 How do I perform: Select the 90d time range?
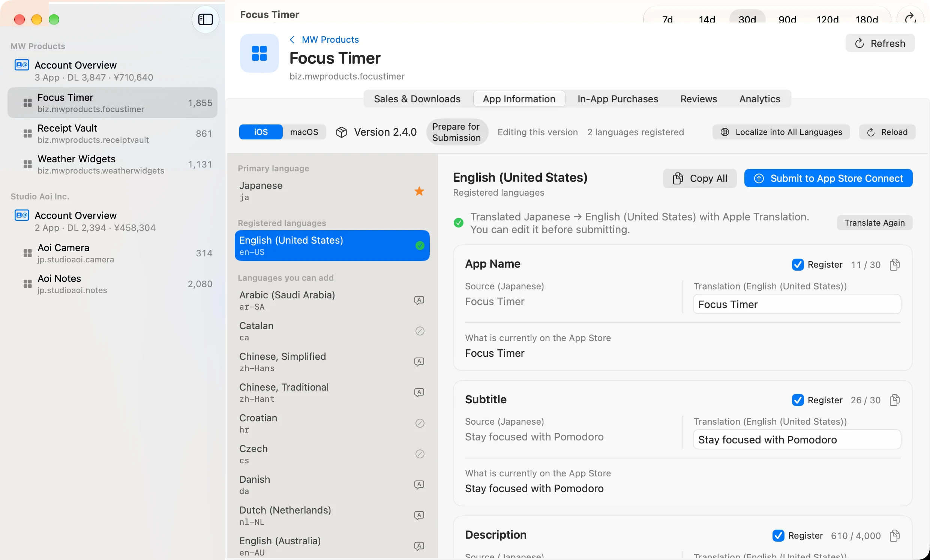787,19
